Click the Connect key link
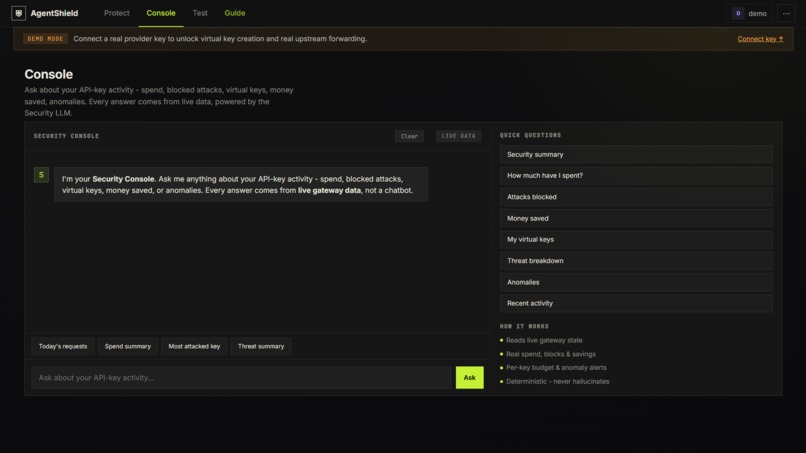The width and height of the screenshot is (806, 453). coord(760,39)
